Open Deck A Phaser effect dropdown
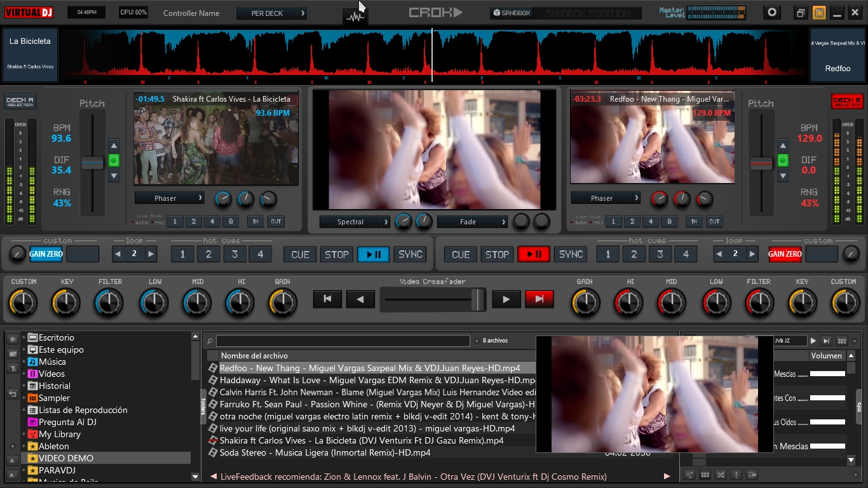Viewport: 868px width, 488px height. (x=170, y=198)
